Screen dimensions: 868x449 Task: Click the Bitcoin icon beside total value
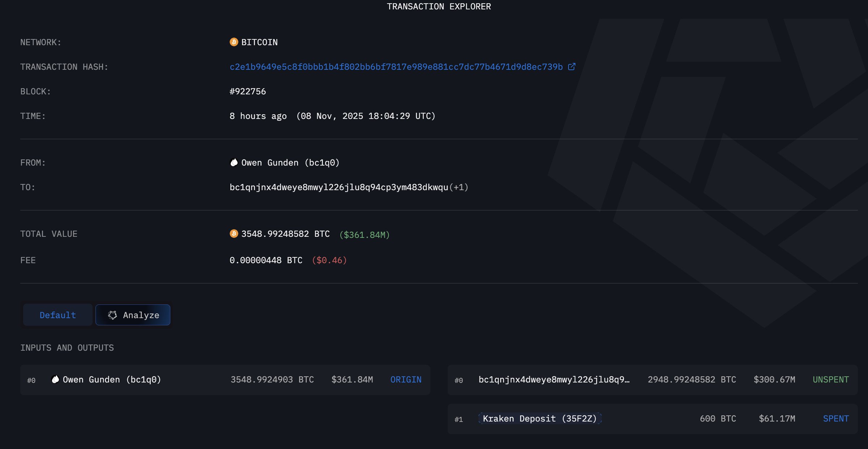click(x=234, y=234)
